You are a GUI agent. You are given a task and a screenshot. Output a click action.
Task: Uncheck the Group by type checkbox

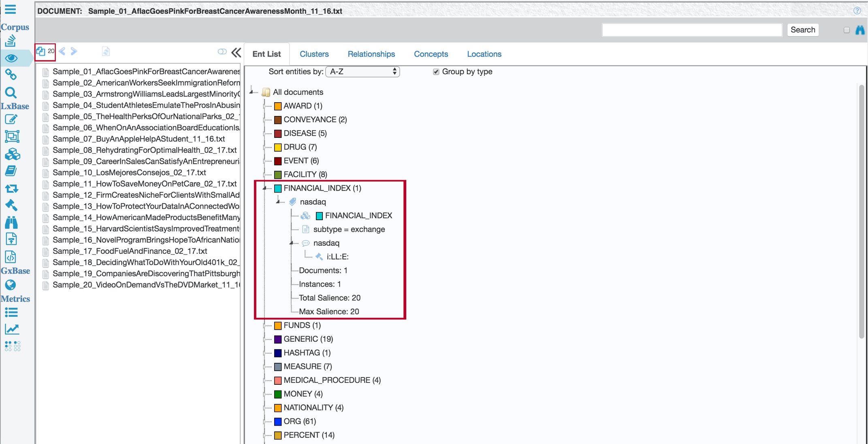pos(436,72)
